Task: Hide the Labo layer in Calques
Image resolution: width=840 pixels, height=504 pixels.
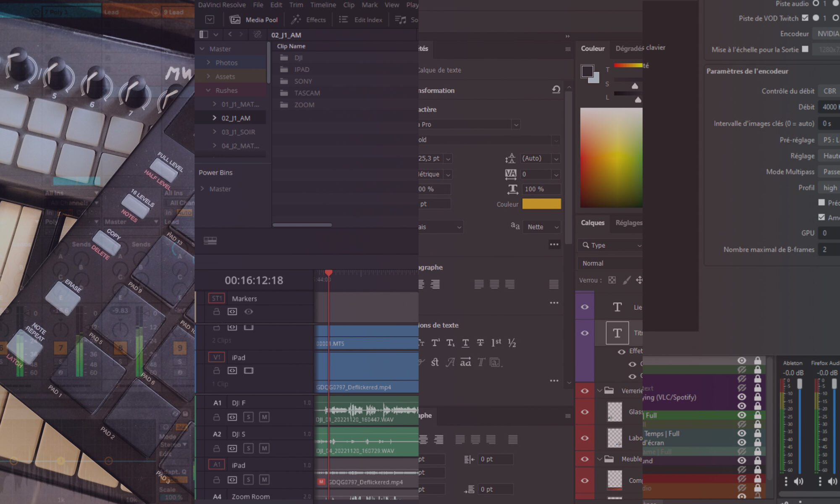Action: point(585,438)
